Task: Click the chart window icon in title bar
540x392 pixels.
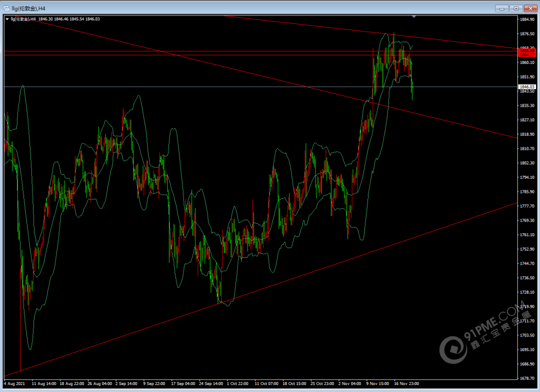Action: click(x=6, y=8)
